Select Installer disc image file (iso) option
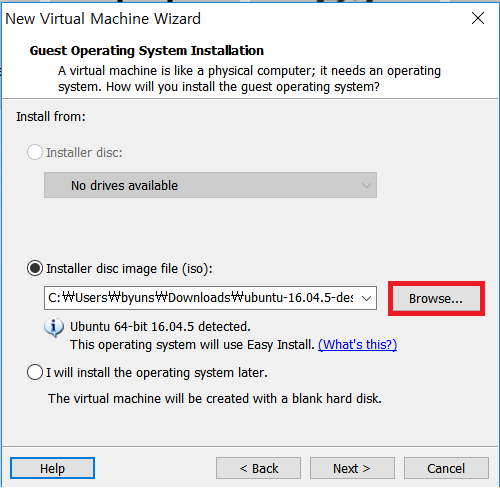This screenshot has height=489, width=500. pyautogui.click(x=35, y=268)
